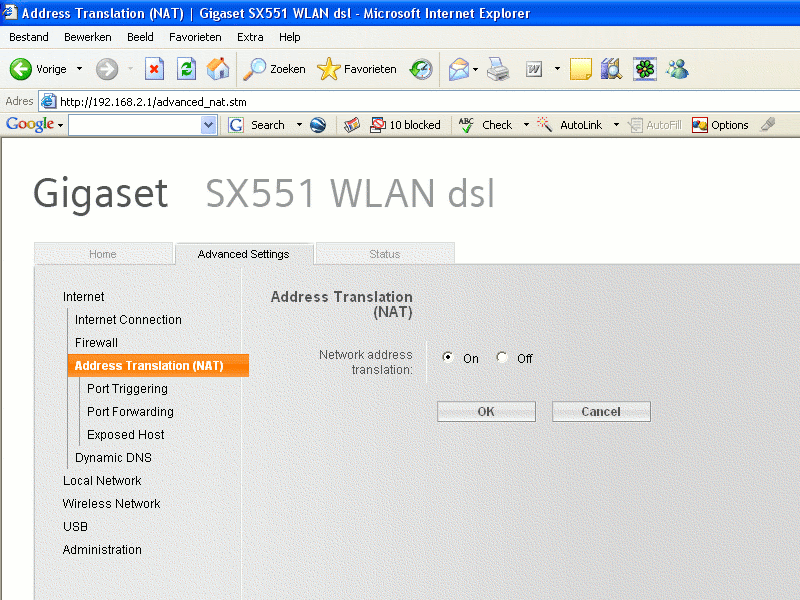Open the Favorieten menu
The height and width of the screenshot is (600, 800).
(195, 37)
